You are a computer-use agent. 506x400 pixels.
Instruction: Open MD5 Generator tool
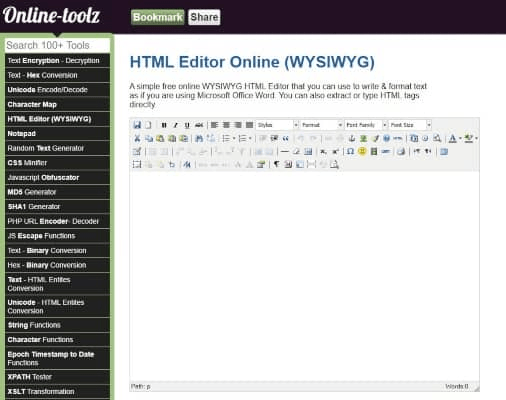[x=57, y=192]
